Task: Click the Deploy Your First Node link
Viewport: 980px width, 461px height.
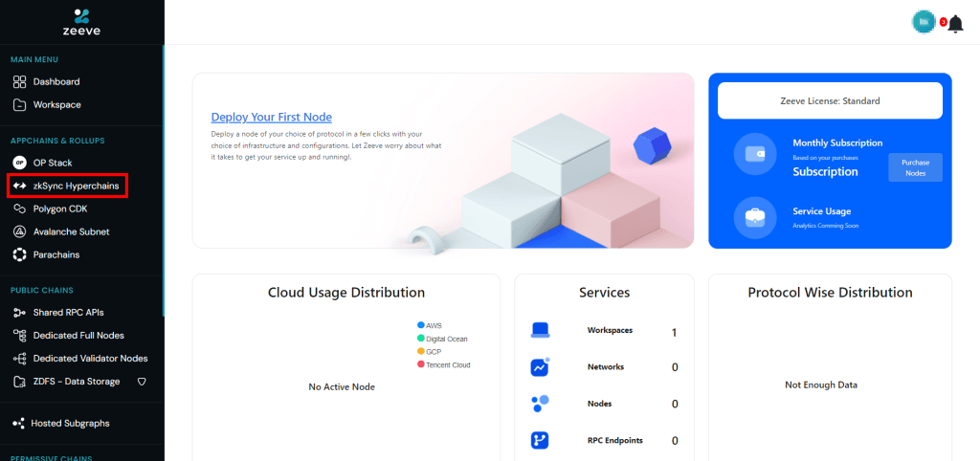Action: pyautogui.click(x=271, y=117)
